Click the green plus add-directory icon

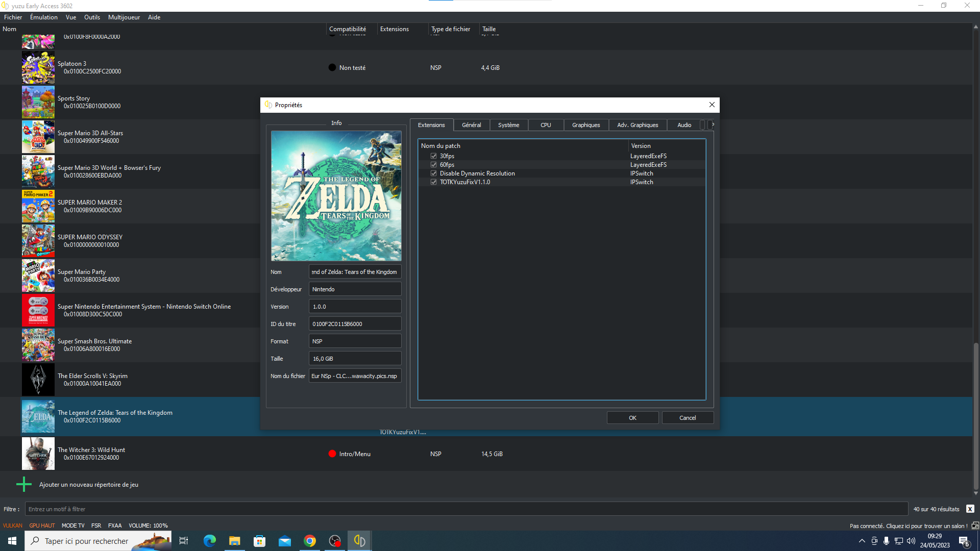tap(23, 484)
